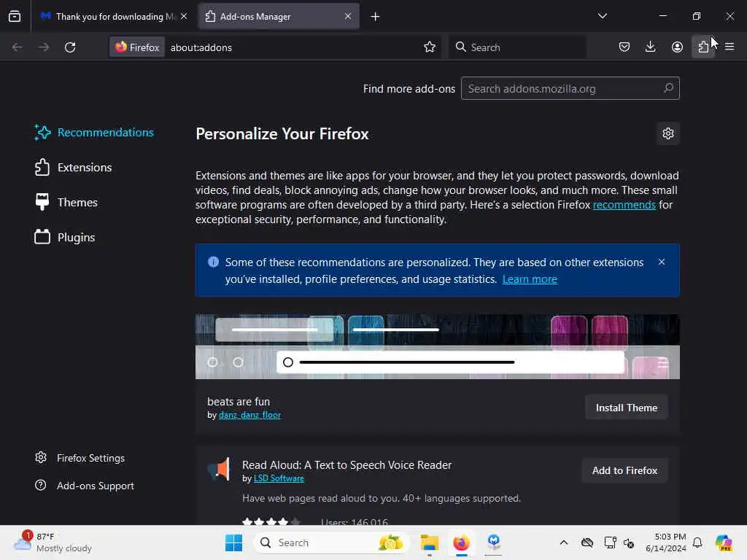Dismiss the personalized recommendations notice
The width and height of the screenshot is (747, 560).
coord(662,262)
